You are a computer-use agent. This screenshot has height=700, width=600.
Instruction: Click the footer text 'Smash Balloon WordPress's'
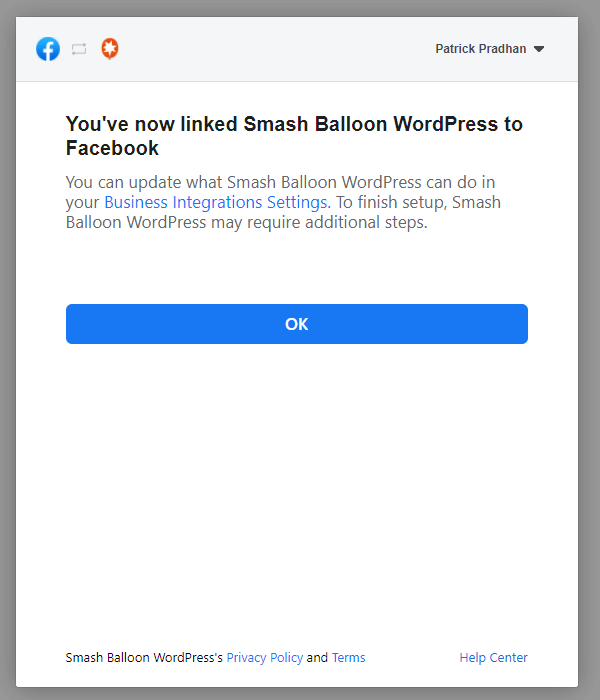pos(144,658)
